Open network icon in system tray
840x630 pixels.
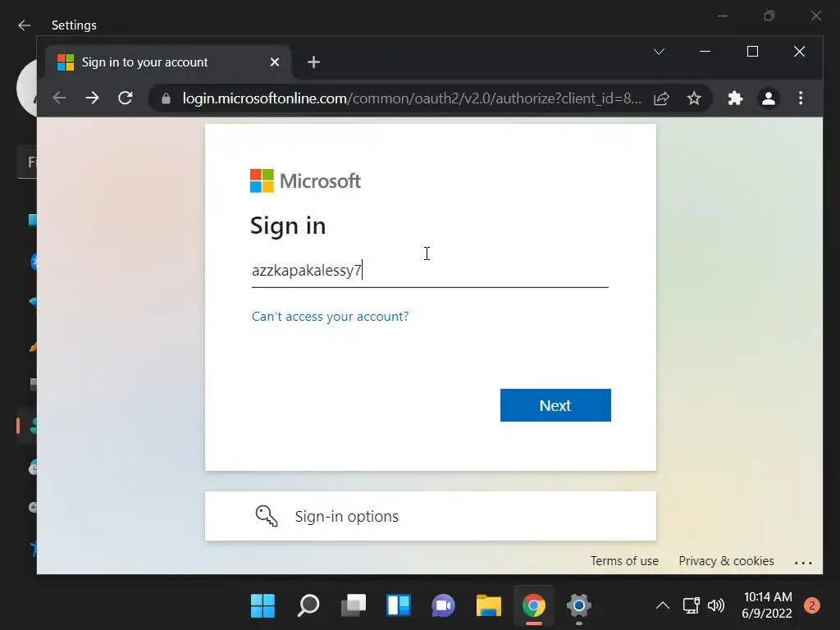pos(691,606)
